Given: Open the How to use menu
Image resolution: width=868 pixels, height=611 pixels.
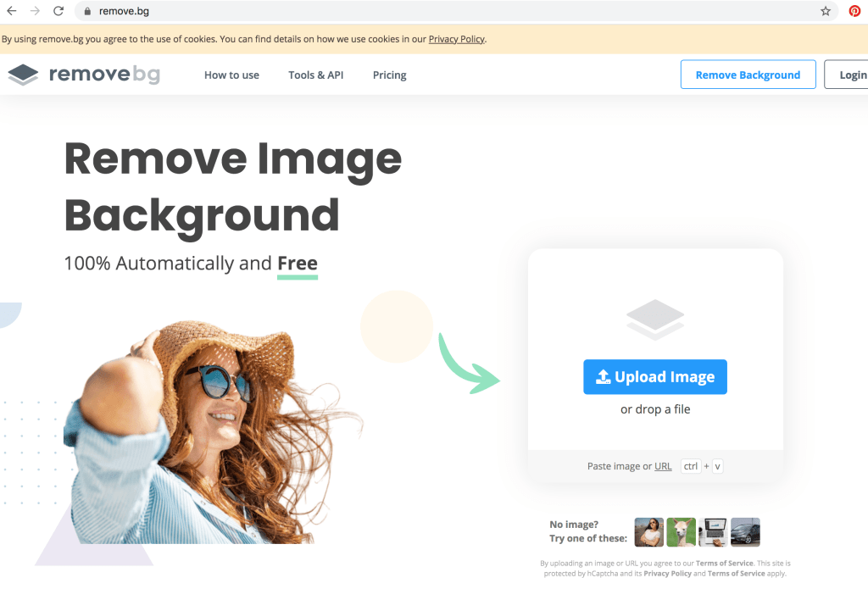Looking at the screenshot, I should 231,75.
